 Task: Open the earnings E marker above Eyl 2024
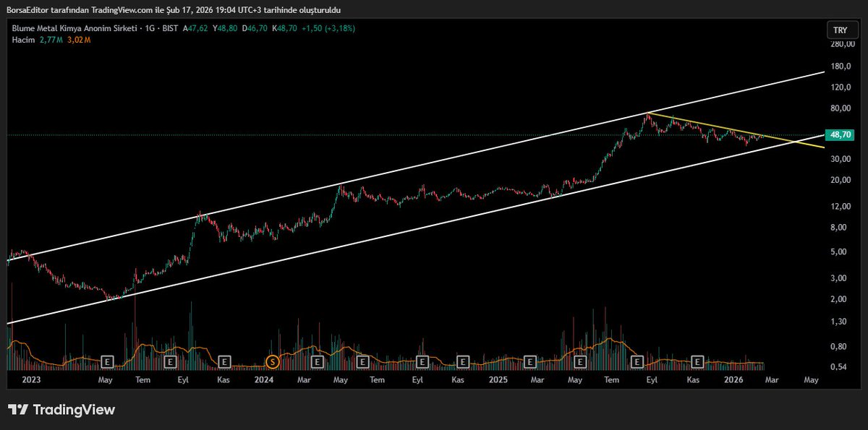(x=423, y=361)
